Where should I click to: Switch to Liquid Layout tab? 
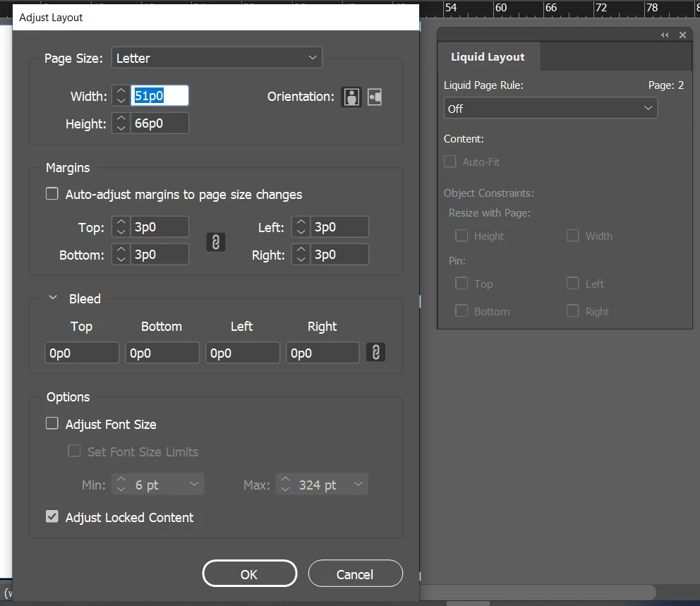tap(488, 56)
